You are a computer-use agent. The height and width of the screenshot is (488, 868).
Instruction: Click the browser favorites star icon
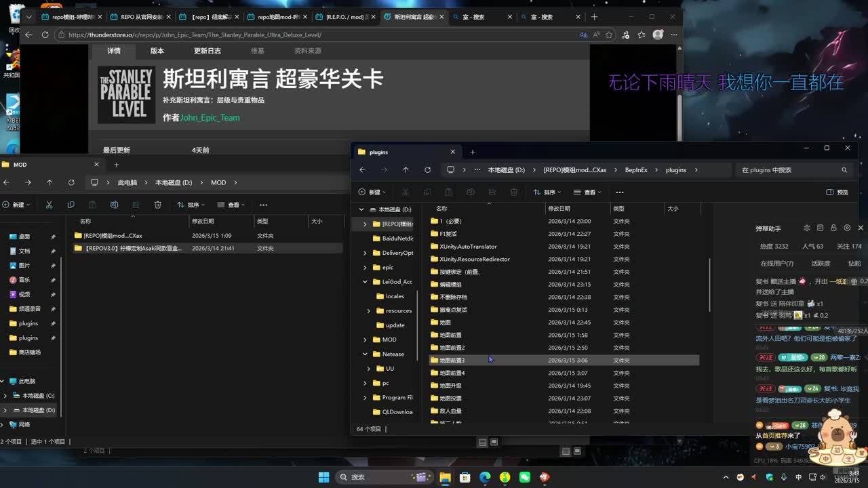coord(609,35)
